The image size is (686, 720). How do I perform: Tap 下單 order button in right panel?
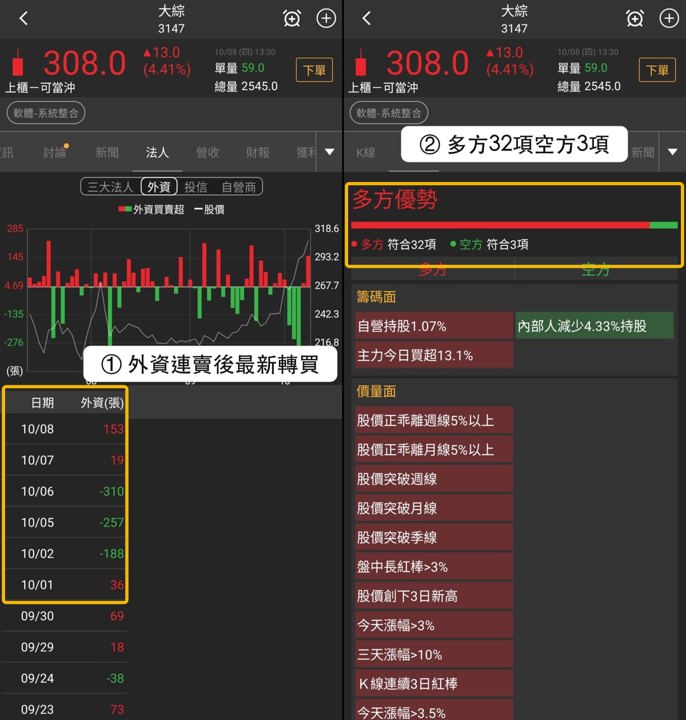point(657,70)
